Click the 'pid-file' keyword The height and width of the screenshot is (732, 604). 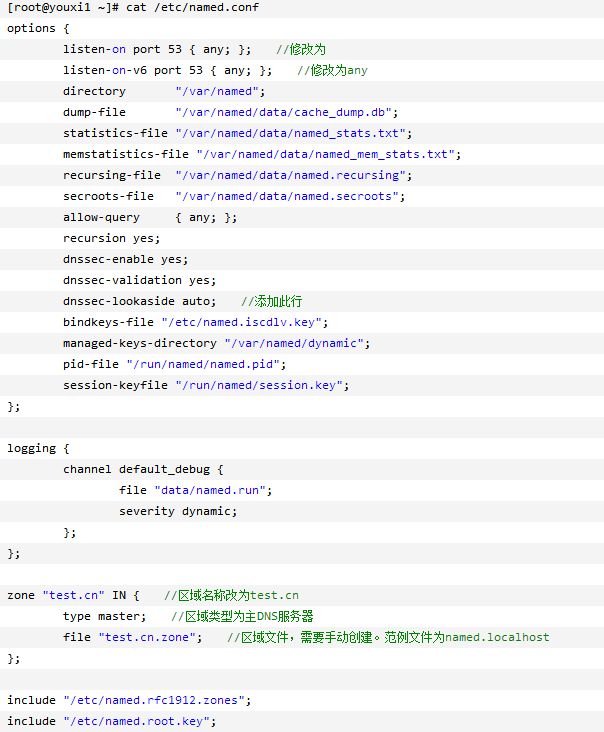click(x=91, y=365)
